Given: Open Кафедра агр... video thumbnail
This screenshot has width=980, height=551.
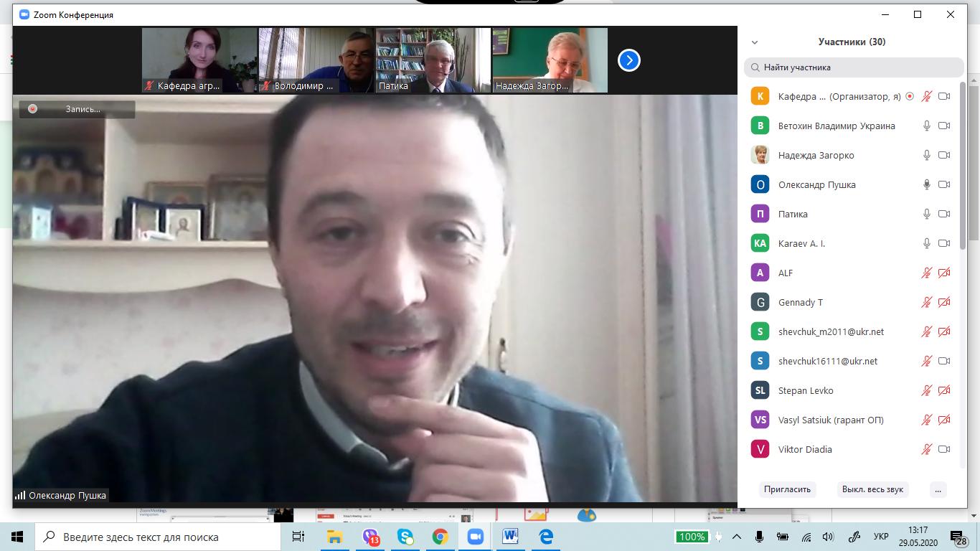Looking at the screenshot, I should (199, 60).
